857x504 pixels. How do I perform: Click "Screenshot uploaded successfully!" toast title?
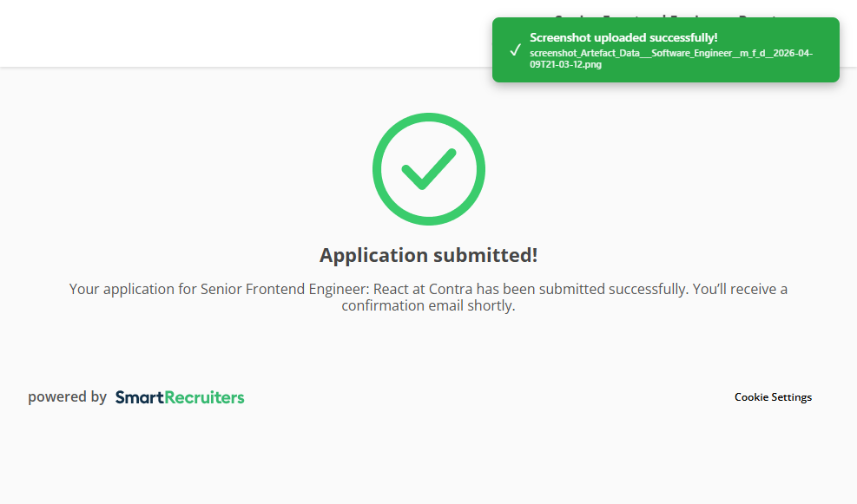point(623,37)
